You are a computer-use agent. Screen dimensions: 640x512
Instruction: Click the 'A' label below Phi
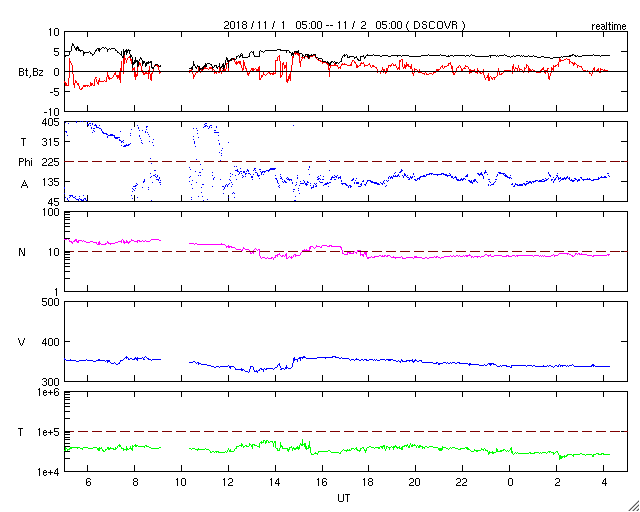24,185
